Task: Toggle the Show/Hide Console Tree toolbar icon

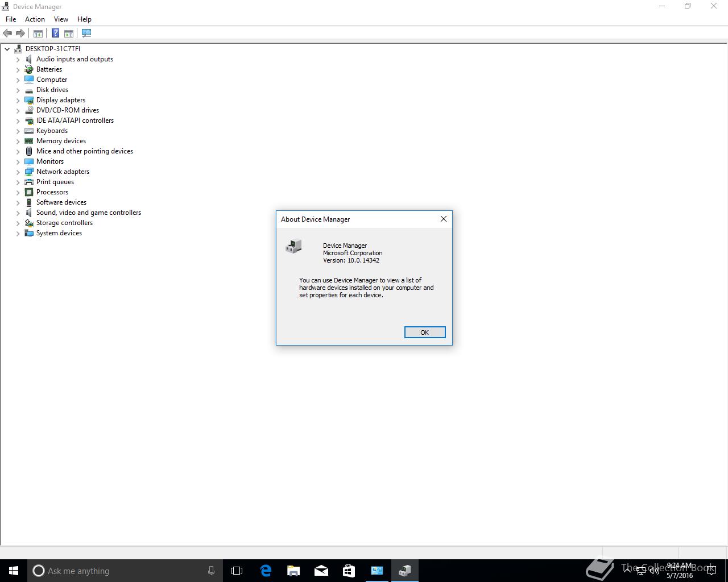Action: click(x=38, y=34)
